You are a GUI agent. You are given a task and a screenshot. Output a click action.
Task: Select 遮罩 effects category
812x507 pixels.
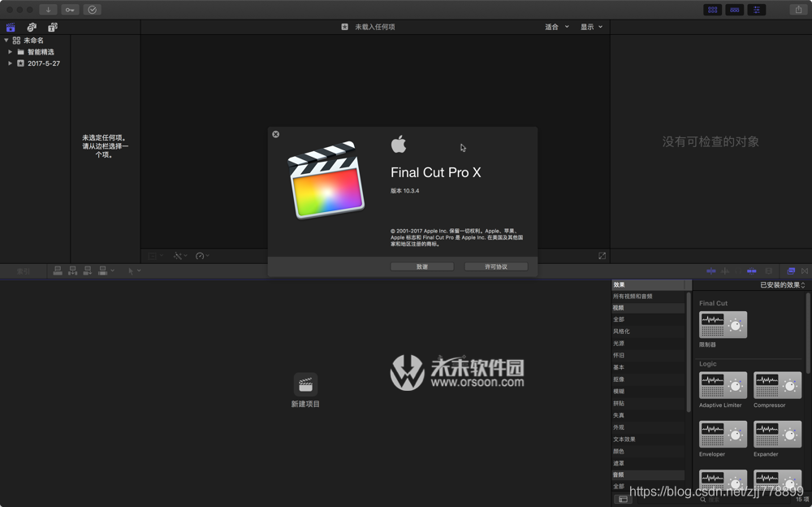point(648,463)
